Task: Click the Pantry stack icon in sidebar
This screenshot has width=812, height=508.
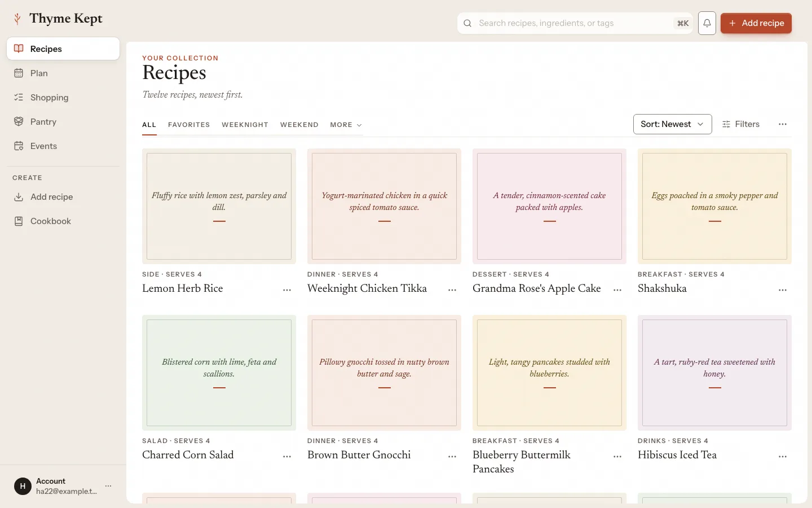Action: pos(19,121)
